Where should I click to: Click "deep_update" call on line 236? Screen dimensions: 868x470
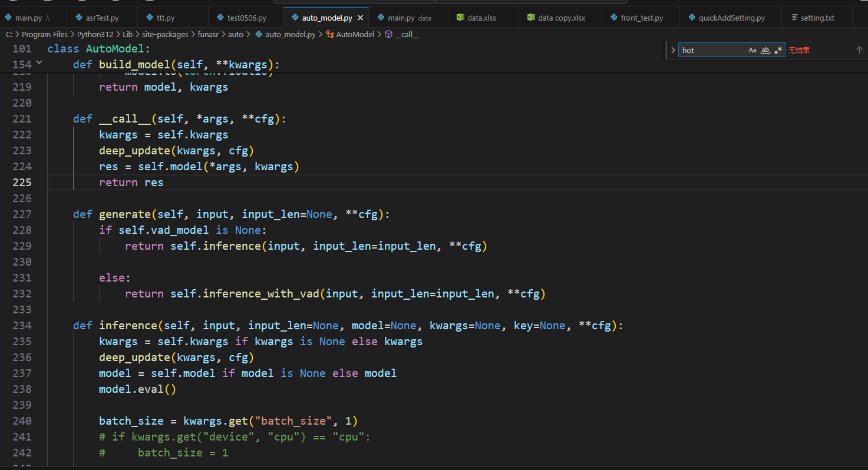[x=135, y=358]
